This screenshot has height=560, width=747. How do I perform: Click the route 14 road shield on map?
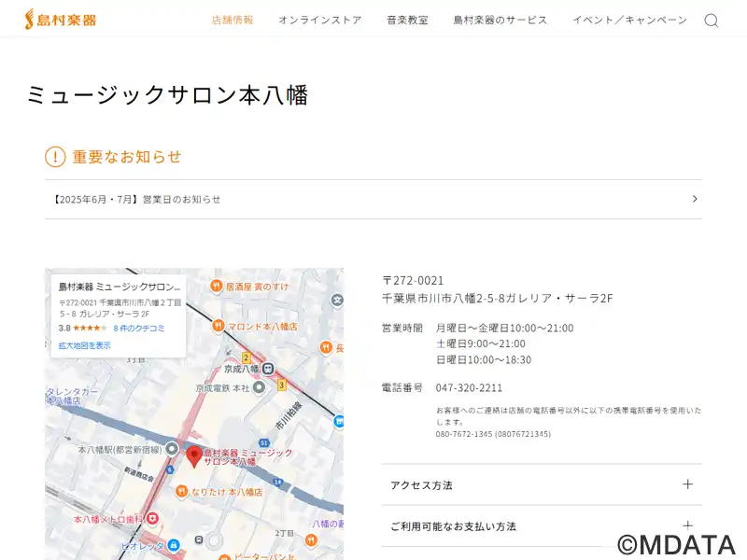(278, 482)
